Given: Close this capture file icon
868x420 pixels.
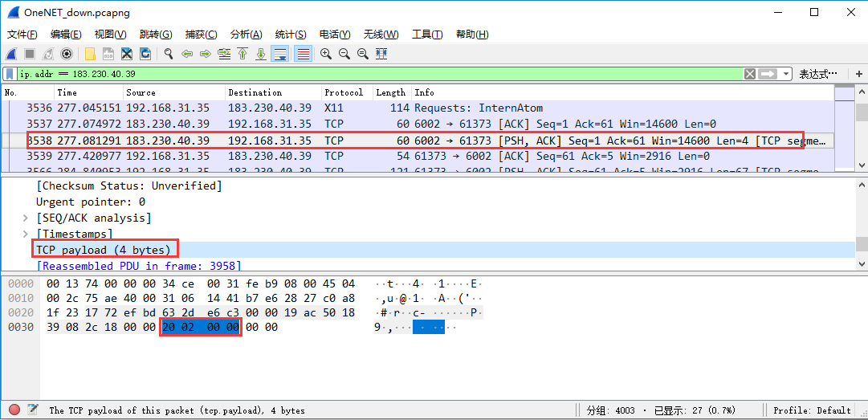Looking at the screenshot, I should point(127,54).
